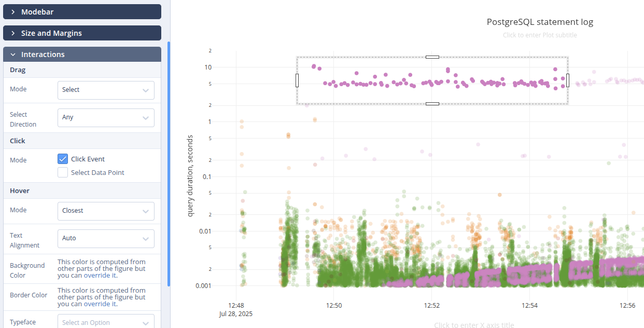The image size is (644, 328).
Task: Expand the Size and Margins panel
Action: [82, 33]
